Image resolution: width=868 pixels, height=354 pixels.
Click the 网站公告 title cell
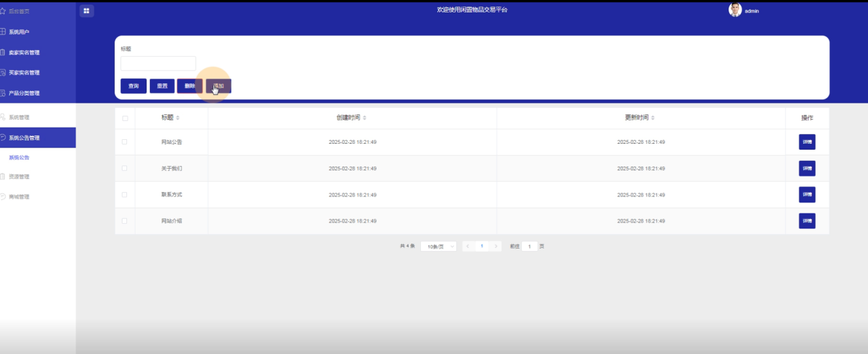[171, 142]
